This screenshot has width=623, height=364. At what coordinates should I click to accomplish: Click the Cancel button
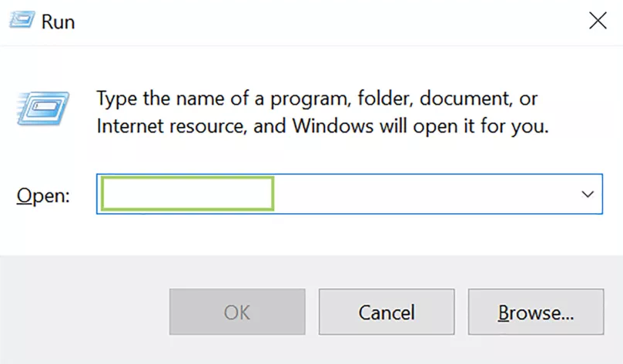386,312
